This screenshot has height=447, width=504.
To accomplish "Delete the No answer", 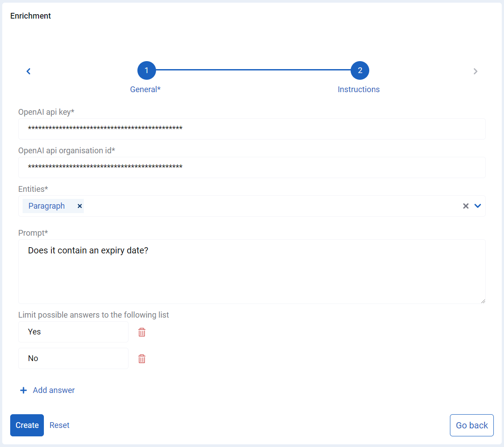I will pyautogui.click(x=142, y=359).
